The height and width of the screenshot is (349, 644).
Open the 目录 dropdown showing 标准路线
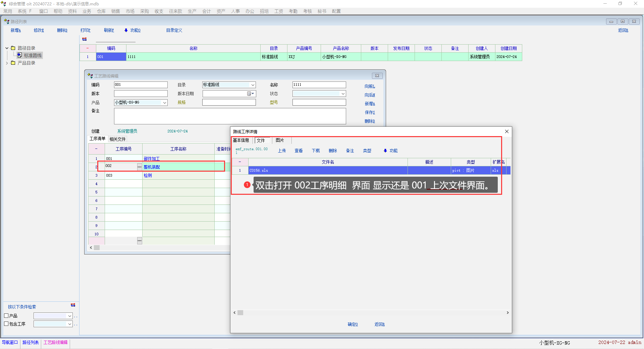point(253,85)
